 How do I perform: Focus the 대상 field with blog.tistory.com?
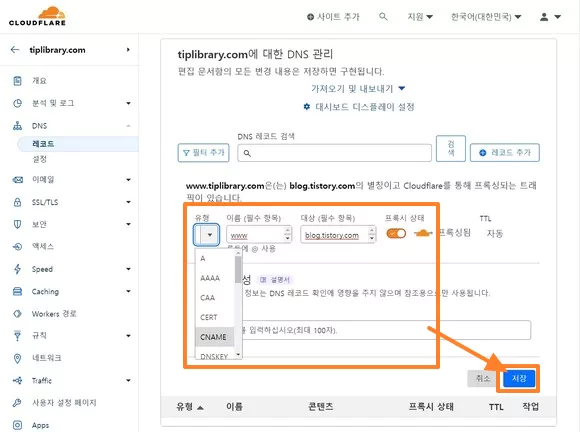coord(338,234)
